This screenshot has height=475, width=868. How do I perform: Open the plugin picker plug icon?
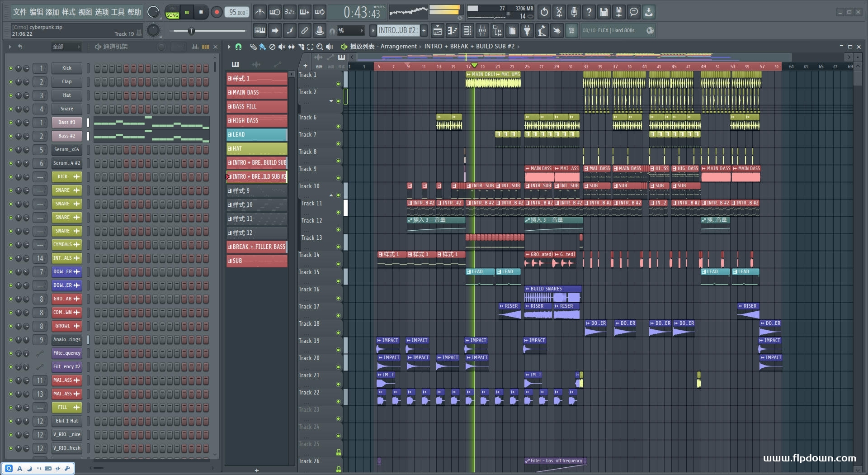(x=527, y=31)
